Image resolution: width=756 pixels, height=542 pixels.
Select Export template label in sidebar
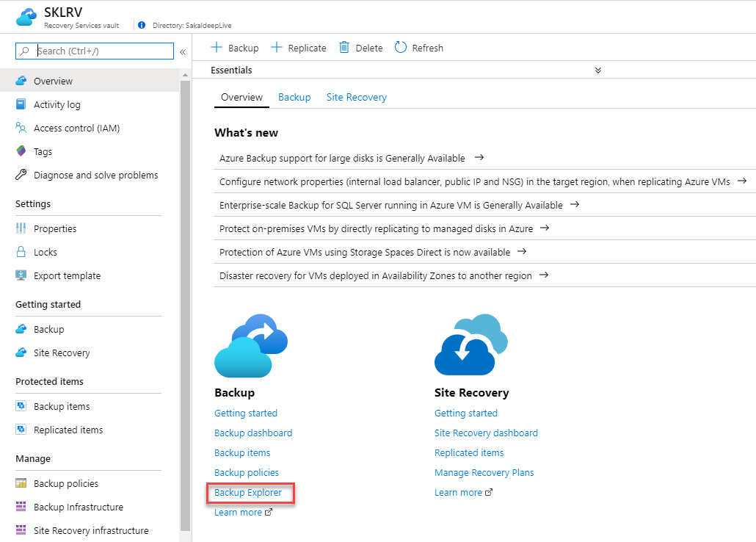(x=67, y=275)
